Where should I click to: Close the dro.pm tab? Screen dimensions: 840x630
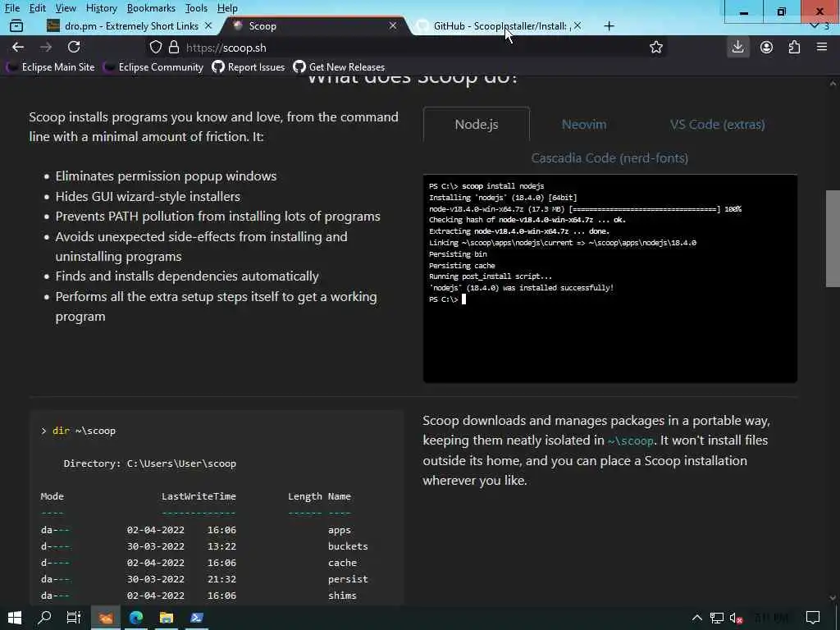(208, 25)
